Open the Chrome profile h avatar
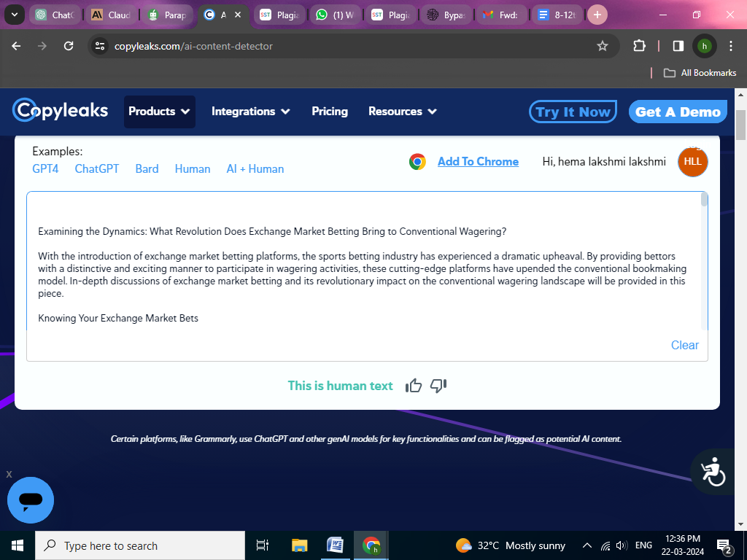747x560 pixels. [704, 46]
